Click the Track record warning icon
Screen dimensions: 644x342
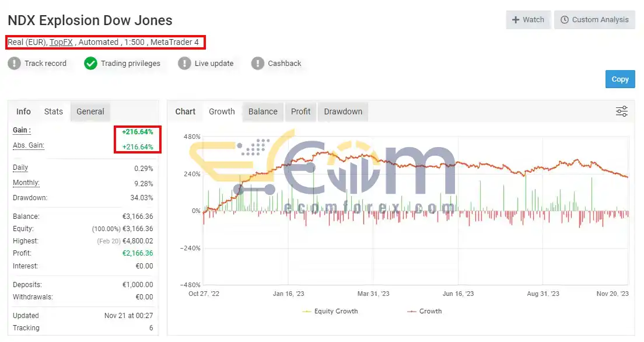coord(15,63)
